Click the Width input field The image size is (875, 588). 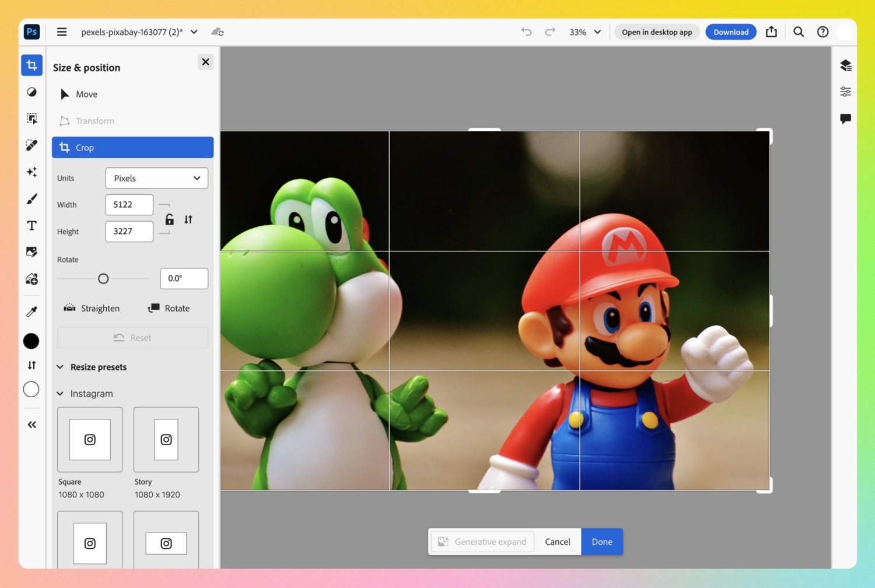click(x=129, y=205)
